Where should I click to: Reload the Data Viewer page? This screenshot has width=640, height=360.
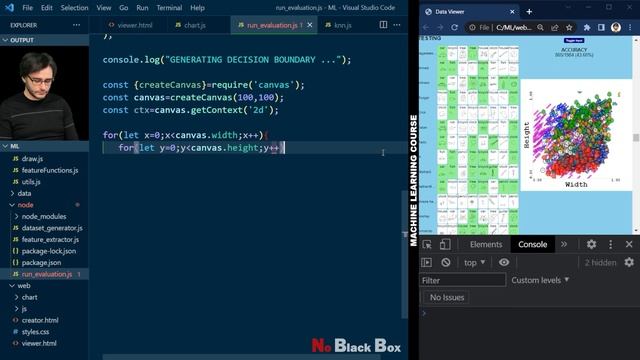point(454,27)
